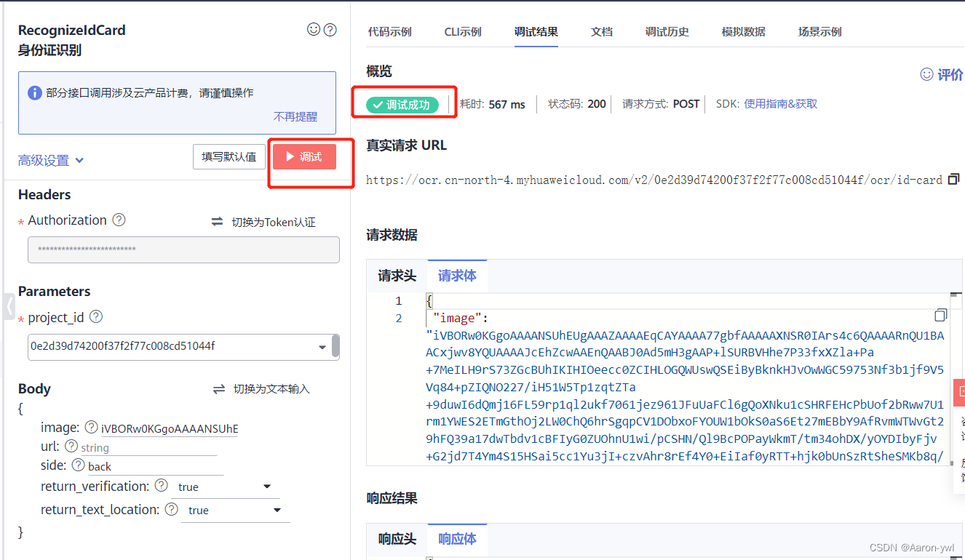This screenshot has width=965, height=560.
Task: Click the real request URL text
Action: (x=654, y=180)
